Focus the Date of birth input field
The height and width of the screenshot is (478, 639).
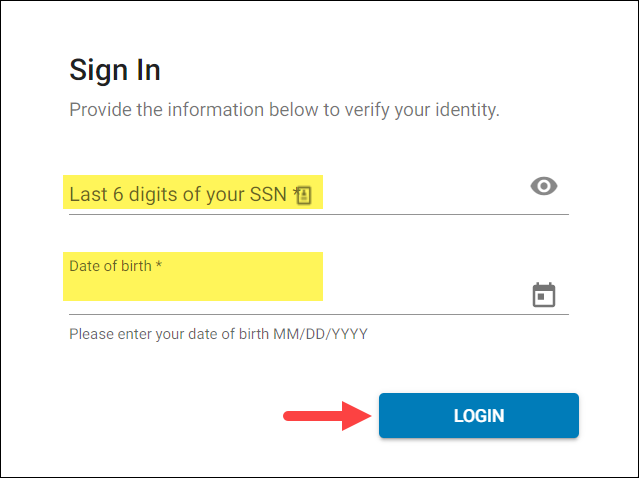click(x=319, y=284)
